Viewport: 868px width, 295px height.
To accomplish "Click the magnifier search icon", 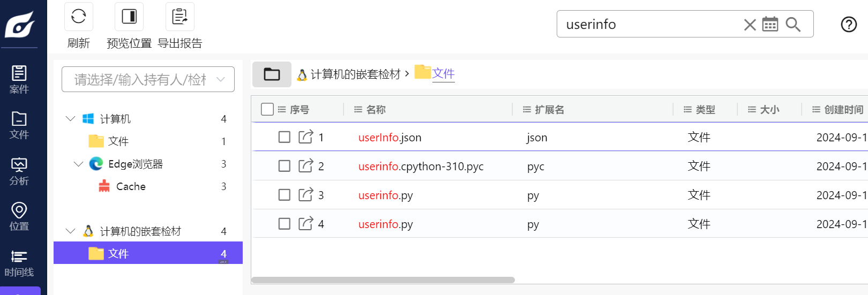I will tap(792, 25).
